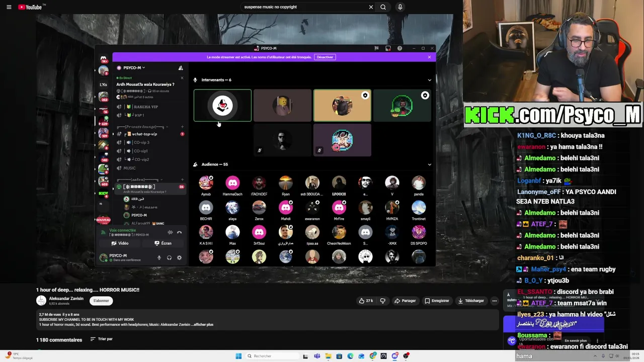Close the purple streamer mode banner
The image size is (644, 362).
click(x=429, y=57)
